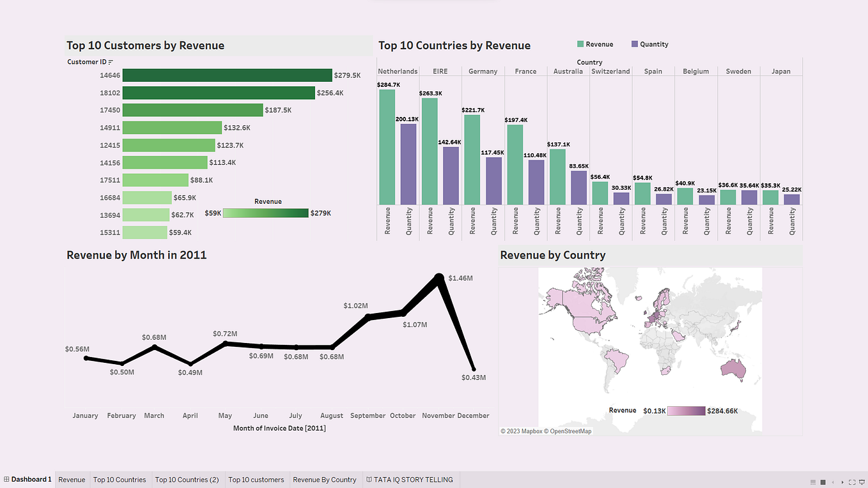Enter full screen using the expand icon
This screenshot has width=868, height=488.
[853, 482]
